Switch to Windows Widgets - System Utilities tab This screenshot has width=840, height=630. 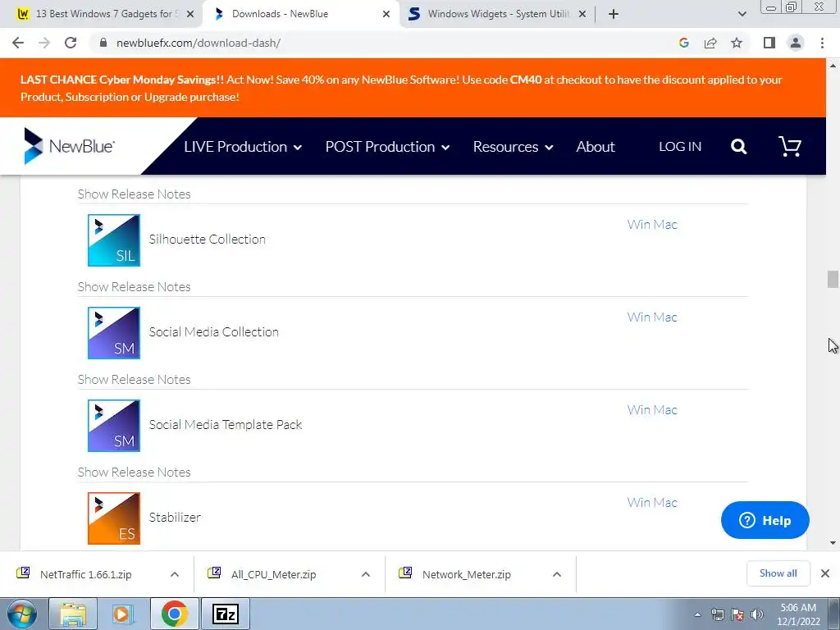click(x=496, y=14)
